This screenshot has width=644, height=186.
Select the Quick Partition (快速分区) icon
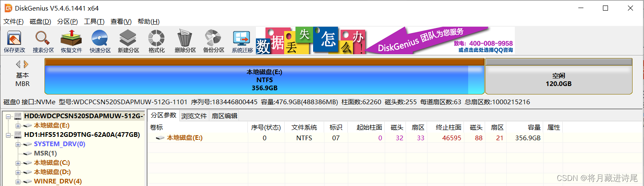tap(100, 42)
